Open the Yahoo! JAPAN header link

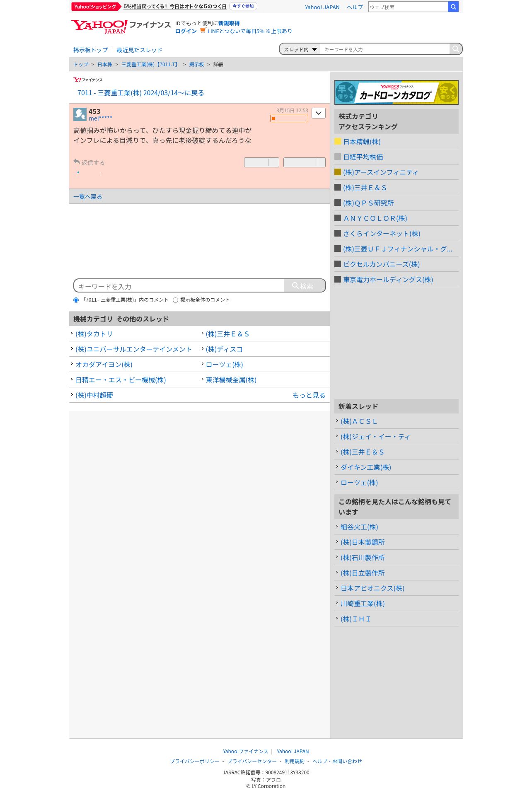pyautogui.click(x=322, y=7)
